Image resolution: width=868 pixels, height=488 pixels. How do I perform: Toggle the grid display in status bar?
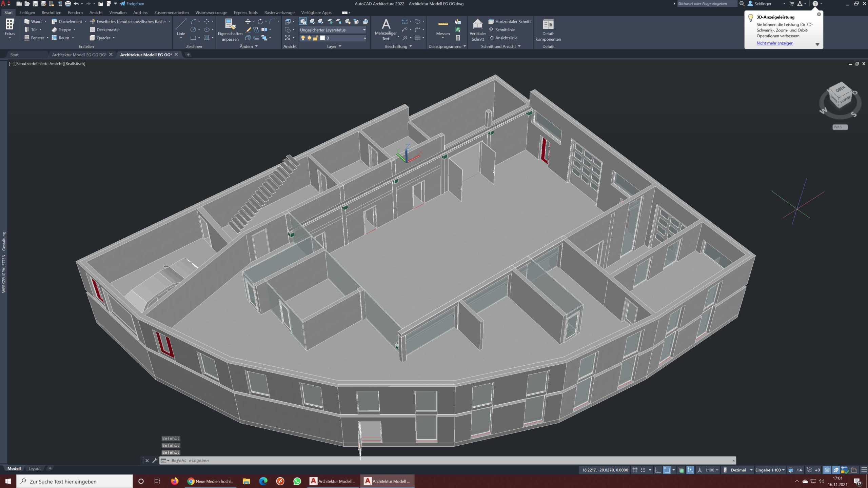pos(635,470)
